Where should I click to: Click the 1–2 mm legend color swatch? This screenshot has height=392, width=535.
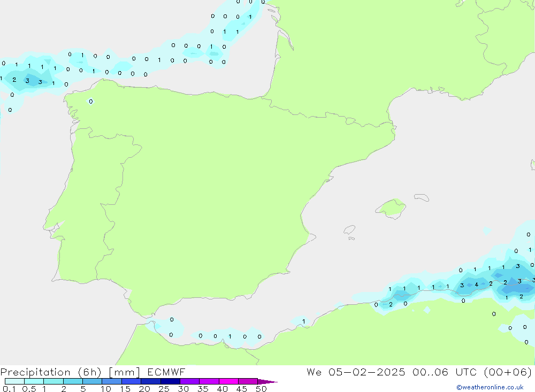53,381
